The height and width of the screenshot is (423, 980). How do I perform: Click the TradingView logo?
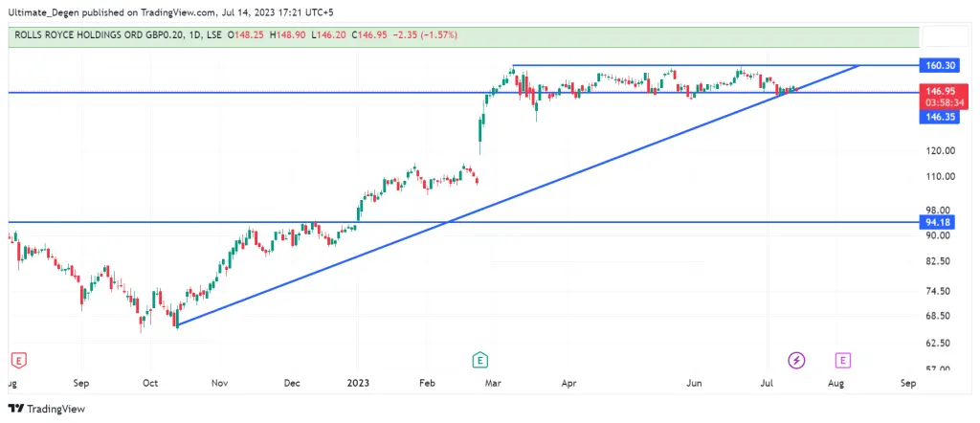47,409
